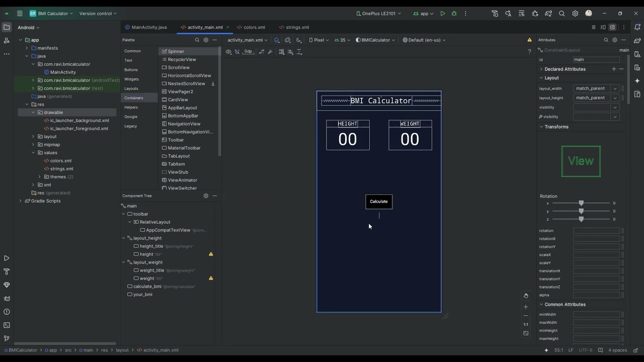Click warning icon on height row
The height and width of the screenshot is (362, 644).
(211, 254)
